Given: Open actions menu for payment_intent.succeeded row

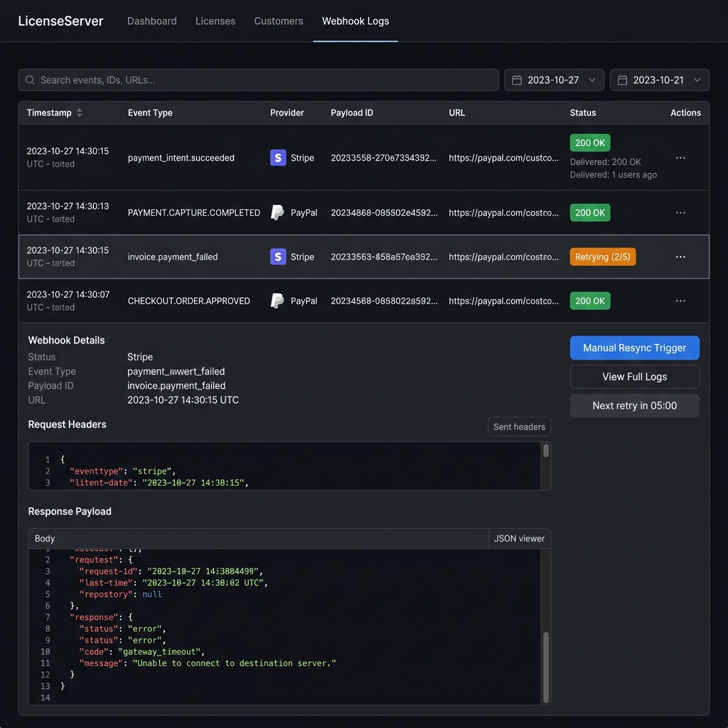Looking at the screenshot, I should (680, 158).
